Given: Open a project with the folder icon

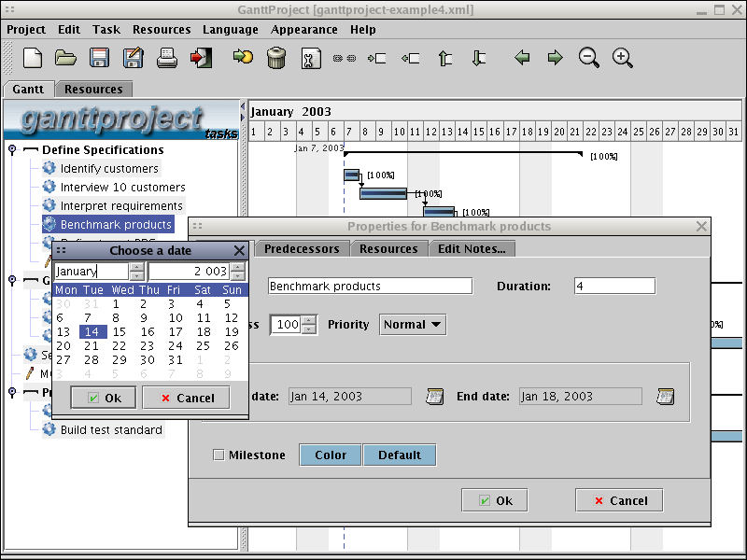Looking at the screenshot, I should point(65,58).
